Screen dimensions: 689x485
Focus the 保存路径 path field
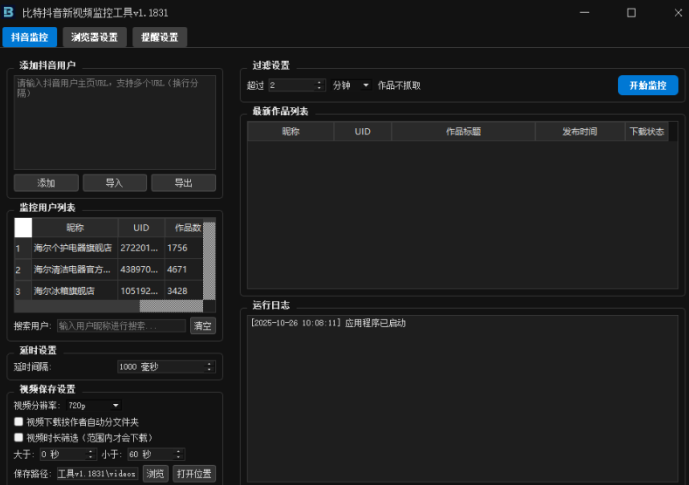[98, 474]
